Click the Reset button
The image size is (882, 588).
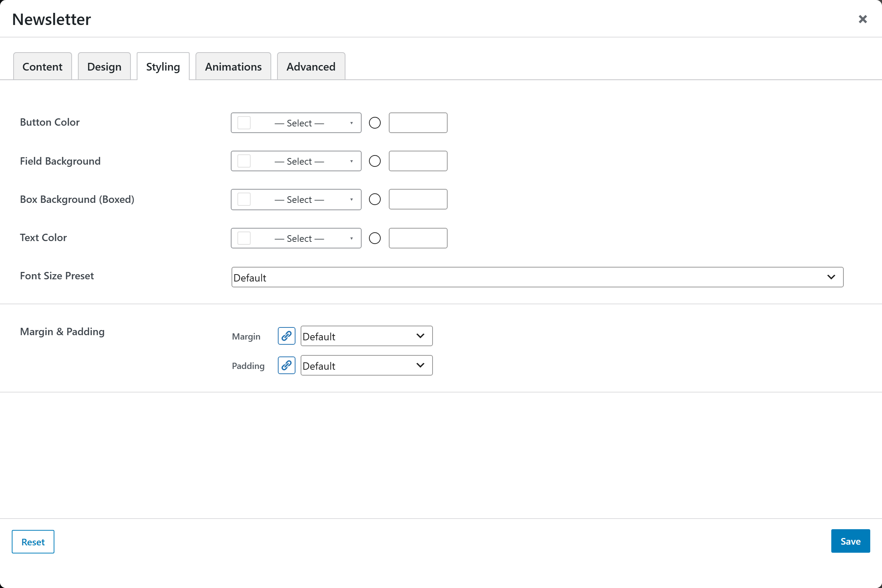tap(33, 541)
